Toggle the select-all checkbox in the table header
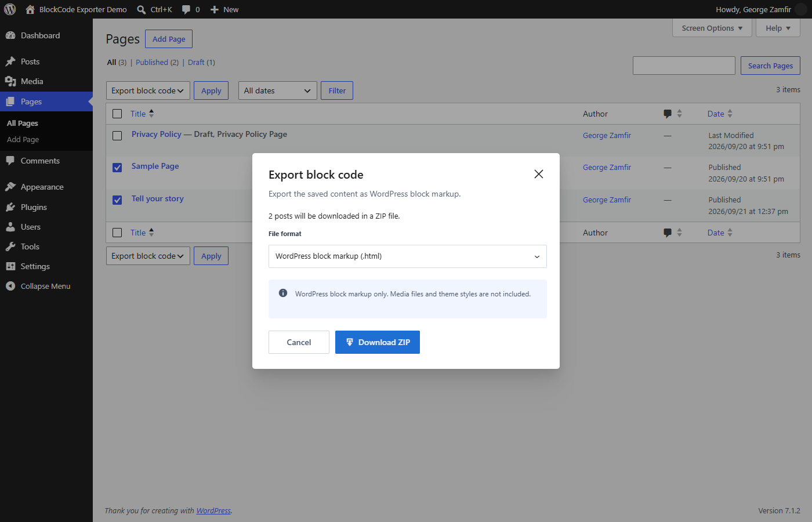Viewport: 812px width, 522px height. tap(117, 114)
